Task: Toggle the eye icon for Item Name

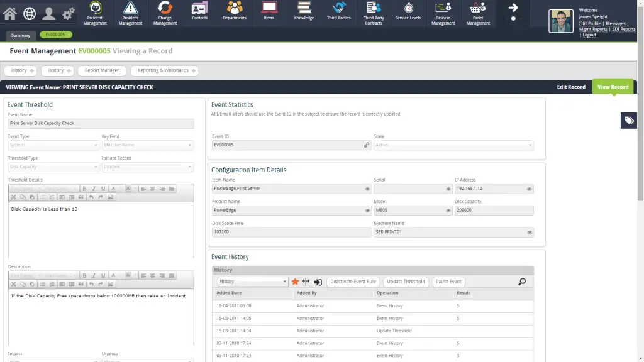Action: pyautogui.click(x=367, y=189)
